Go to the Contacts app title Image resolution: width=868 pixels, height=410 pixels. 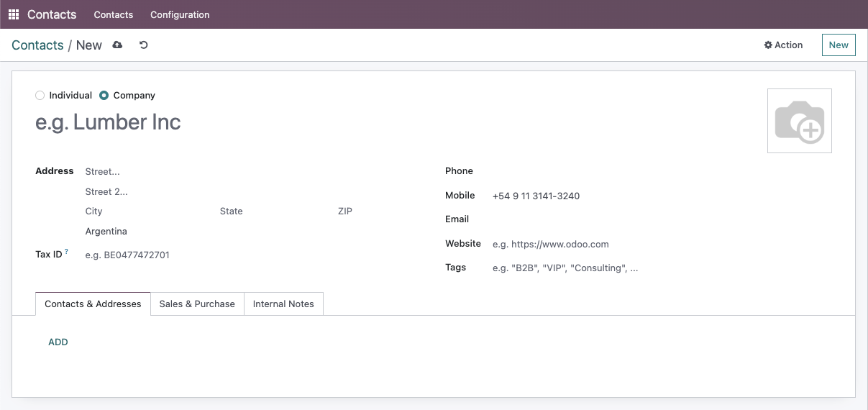point(52,14)
